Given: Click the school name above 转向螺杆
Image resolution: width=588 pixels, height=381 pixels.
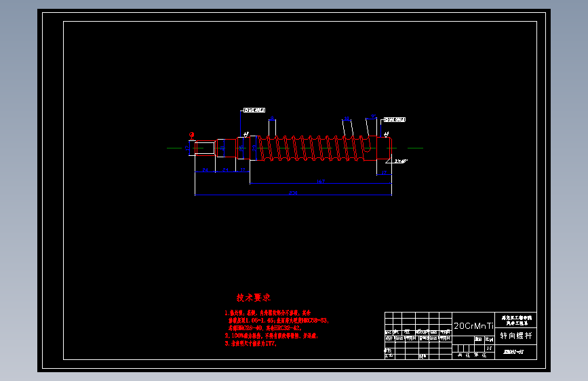Looking at the screenshot, I should tap(516, 320).
